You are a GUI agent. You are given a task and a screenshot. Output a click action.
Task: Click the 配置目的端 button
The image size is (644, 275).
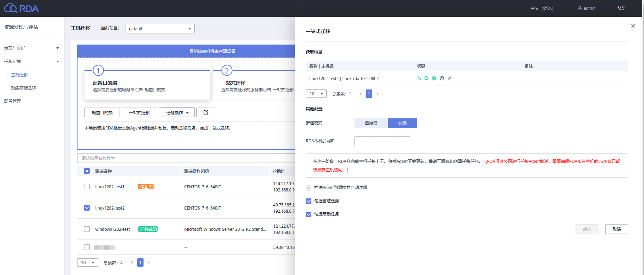click(x=102, y=112)
